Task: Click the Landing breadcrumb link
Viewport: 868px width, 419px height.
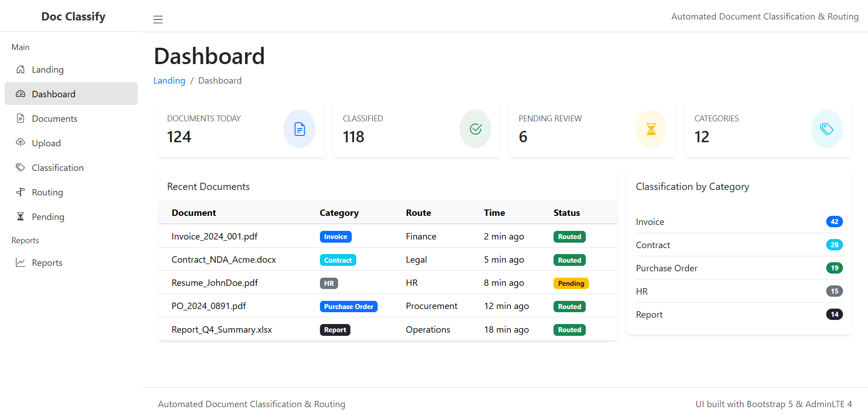Action: (x=169, y=80)
